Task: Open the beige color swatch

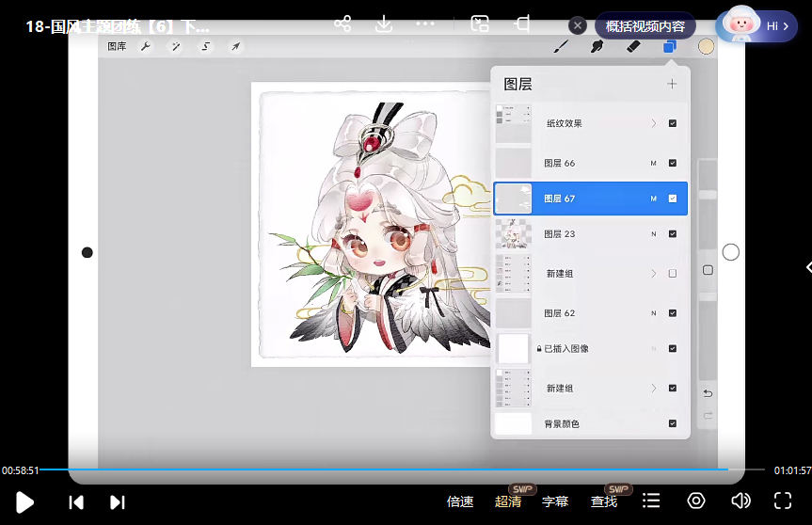Action: click(x=706, y=46)
